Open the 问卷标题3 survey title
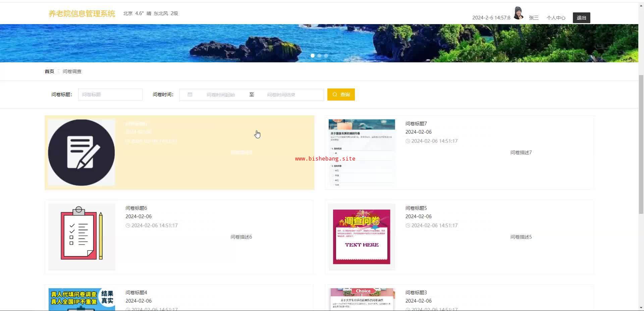Screen dimensions: 644x311 (416, 293)
